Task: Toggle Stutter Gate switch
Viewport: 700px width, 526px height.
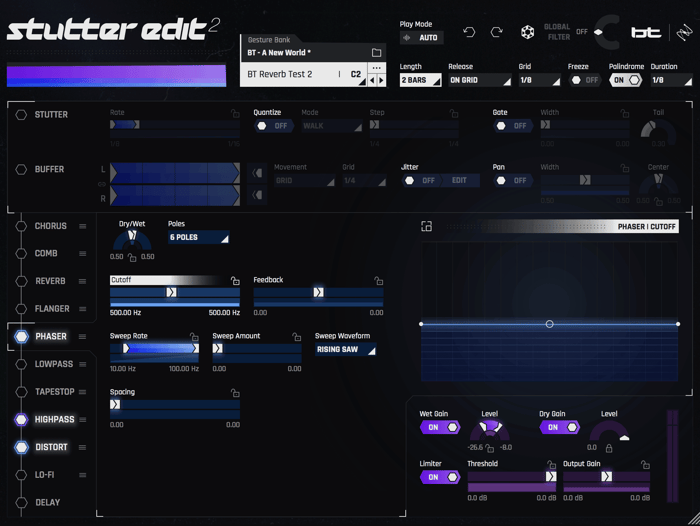Action: [x=512, y=126]
